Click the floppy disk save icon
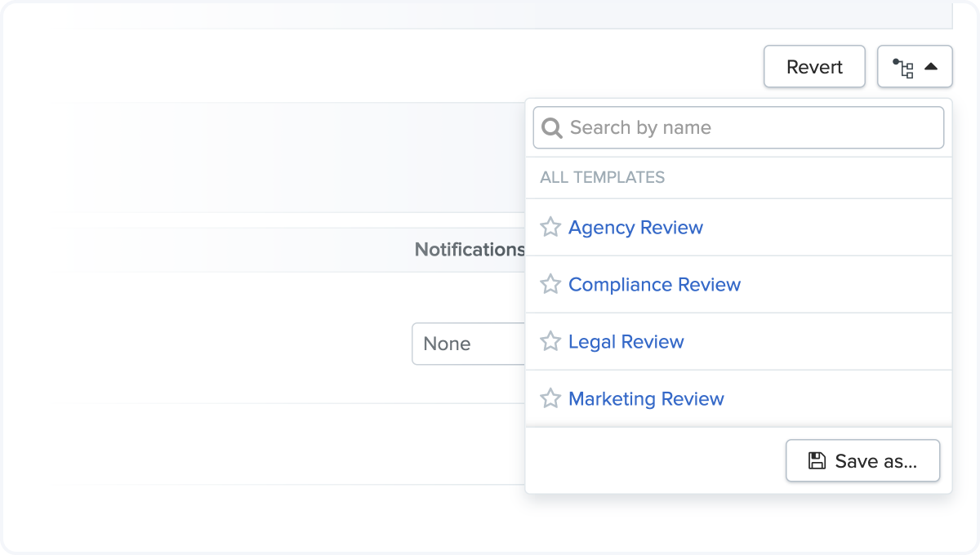The height and width of the screenshot is (555, 980). (x=817, y=461)
